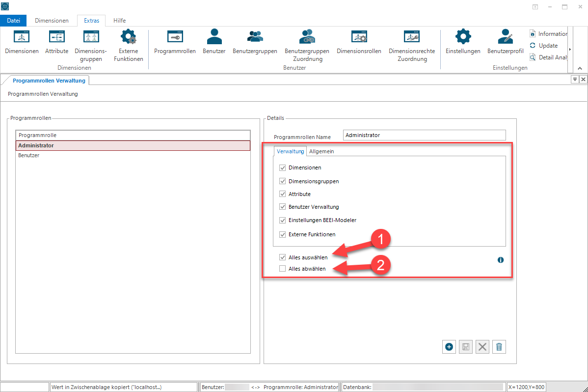
Task: Open the Attribute ribbon icon
Action: (x=56, y=42)
